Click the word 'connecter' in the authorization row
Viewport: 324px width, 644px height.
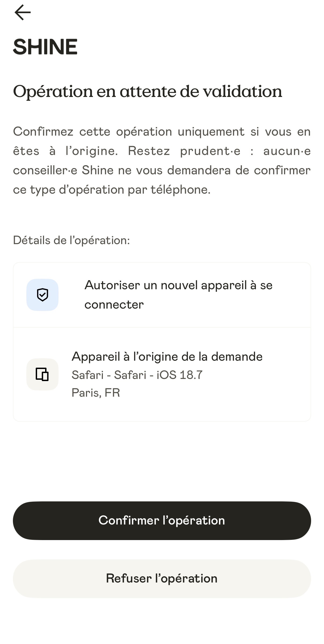tap(114, 305)
